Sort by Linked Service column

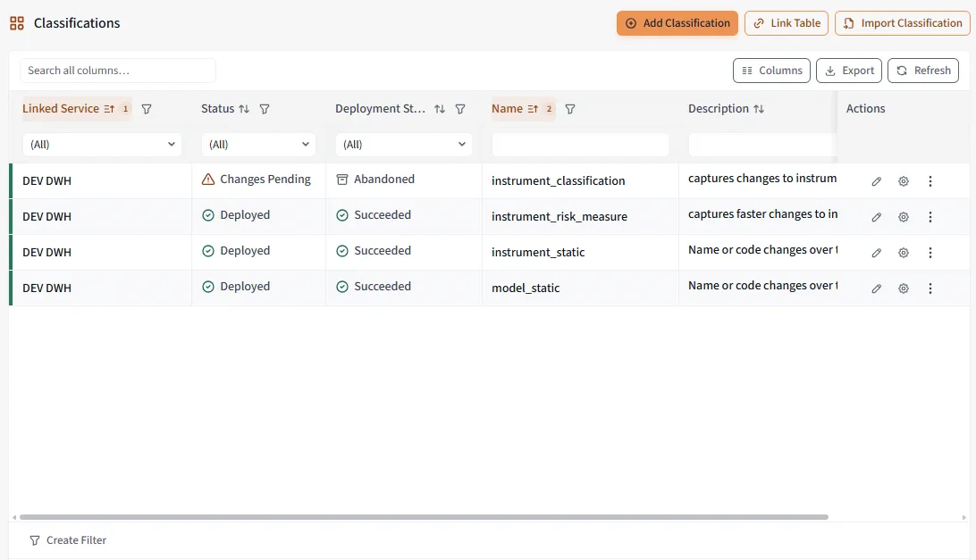tap(77, 109)
